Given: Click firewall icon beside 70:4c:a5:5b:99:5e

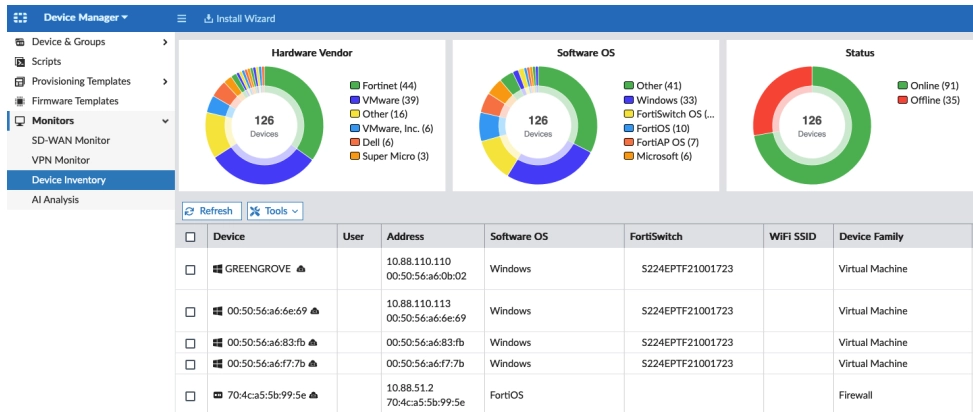Looking at the screenshot, I should tap(217, 395).
